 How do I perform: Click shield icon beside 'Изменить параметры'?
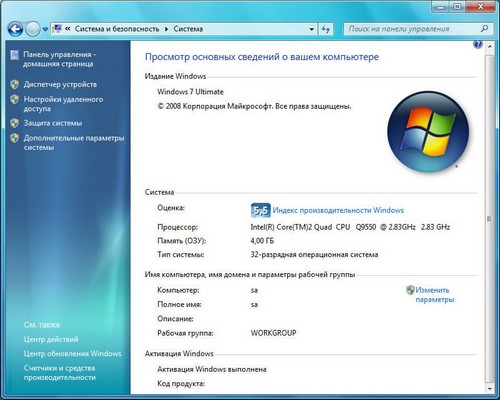[410, 290]
